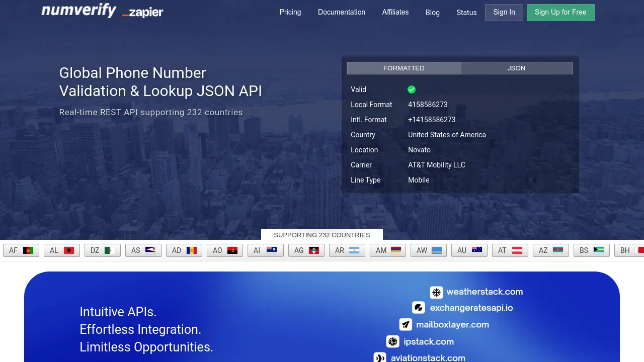
Task: Click the numverify logo
Action: 78,11
